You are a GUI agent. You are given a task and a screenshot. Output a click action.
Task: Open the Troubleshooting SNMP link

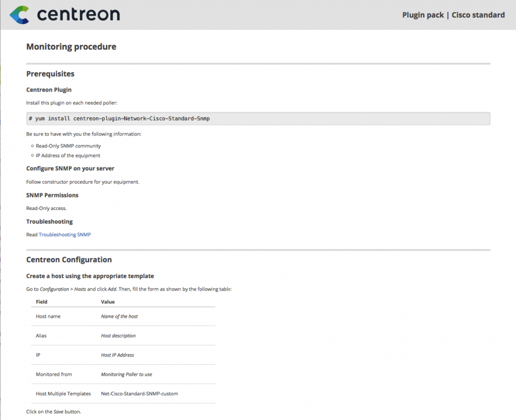point(65,235)
